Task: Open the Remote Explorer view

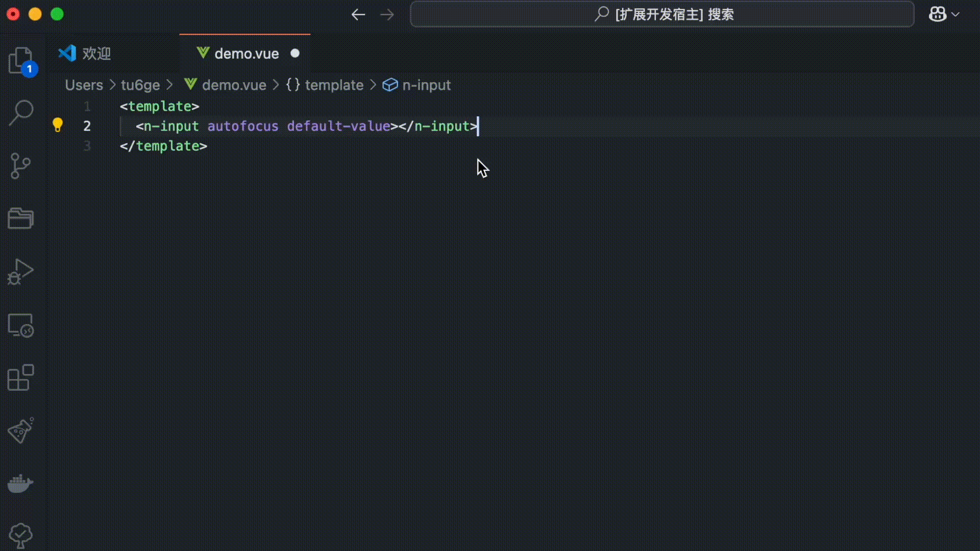Action: 21,325
